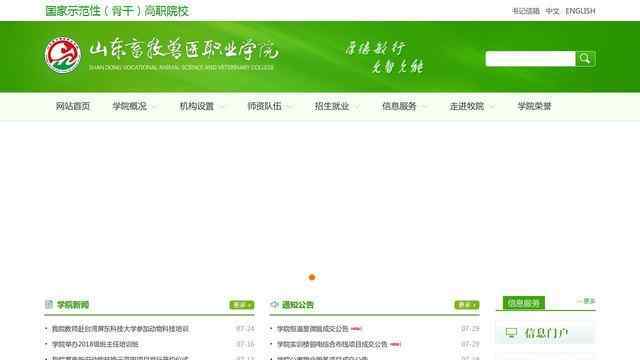Screen dimensions: 640x360
Task: Click the 通知公告 section heading
Action: pos(298,305)
